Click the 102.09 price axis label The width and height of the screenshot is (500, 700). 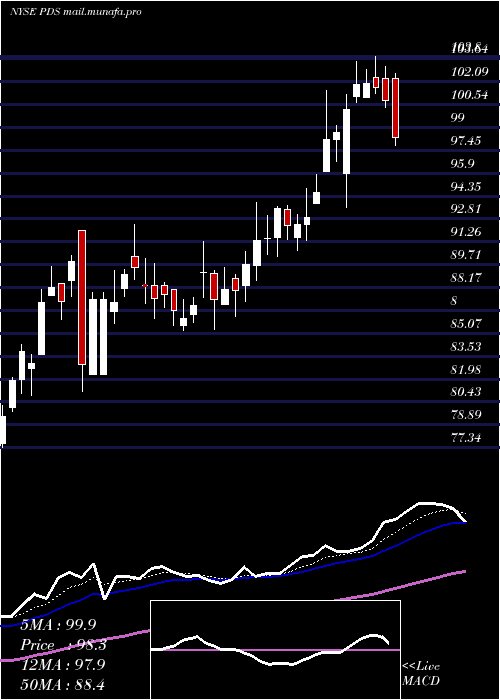tap(470, 71)
